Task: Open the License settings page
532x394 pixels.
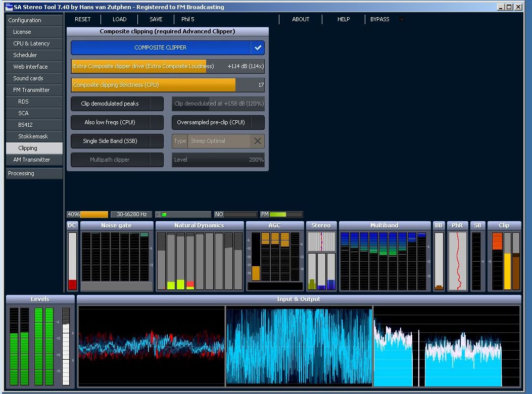Action: pos(34,32)
